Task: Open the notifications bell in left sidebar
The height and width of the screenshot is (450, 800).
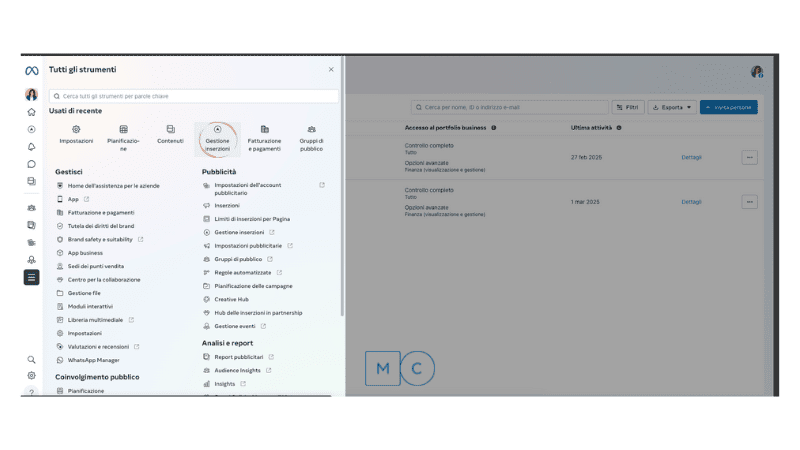Action: click(x=32, y=147)
